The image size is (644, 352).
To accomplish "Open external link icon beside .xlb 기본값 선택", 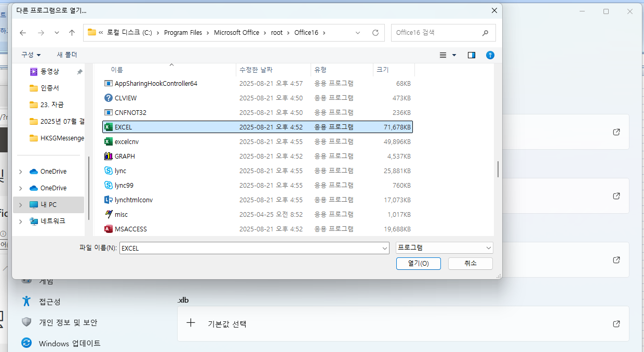I will 616,323.
